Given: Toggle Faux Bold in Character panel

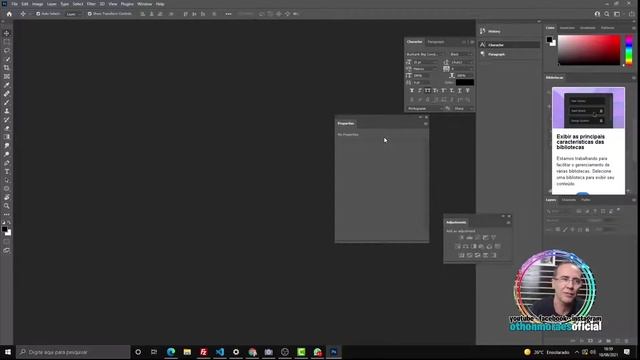Looking at the screenshot, I should click(411, 91).
